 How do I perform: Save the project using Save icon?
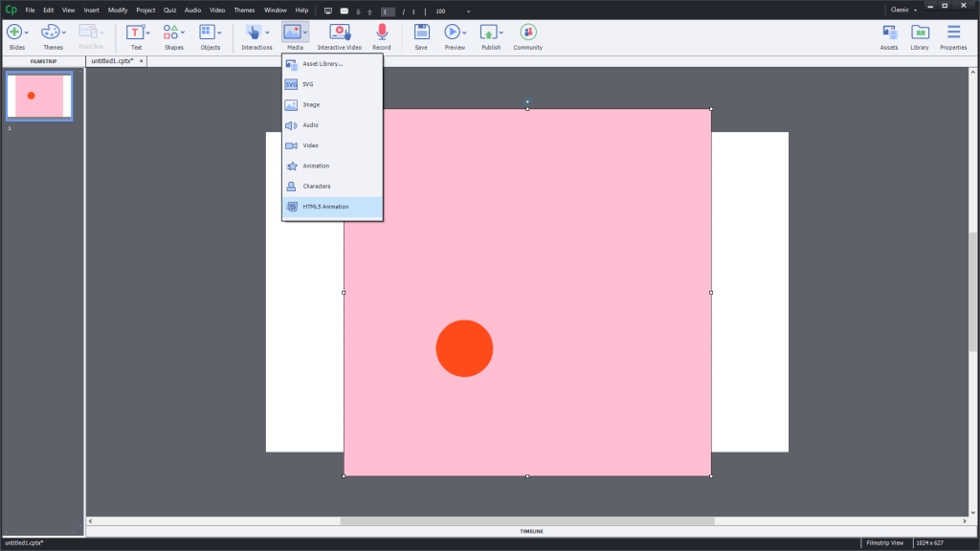(421, 33)
